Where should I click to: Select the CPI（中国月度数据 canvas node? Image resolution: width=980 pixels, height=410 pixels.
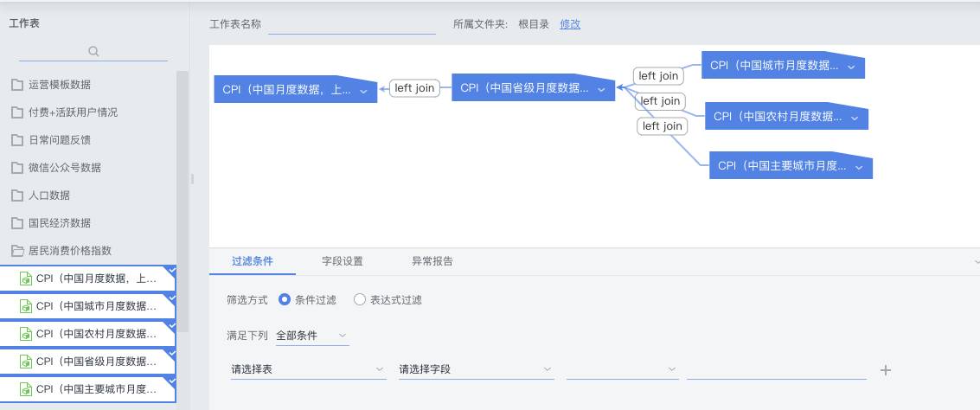[x=296, y=89]
